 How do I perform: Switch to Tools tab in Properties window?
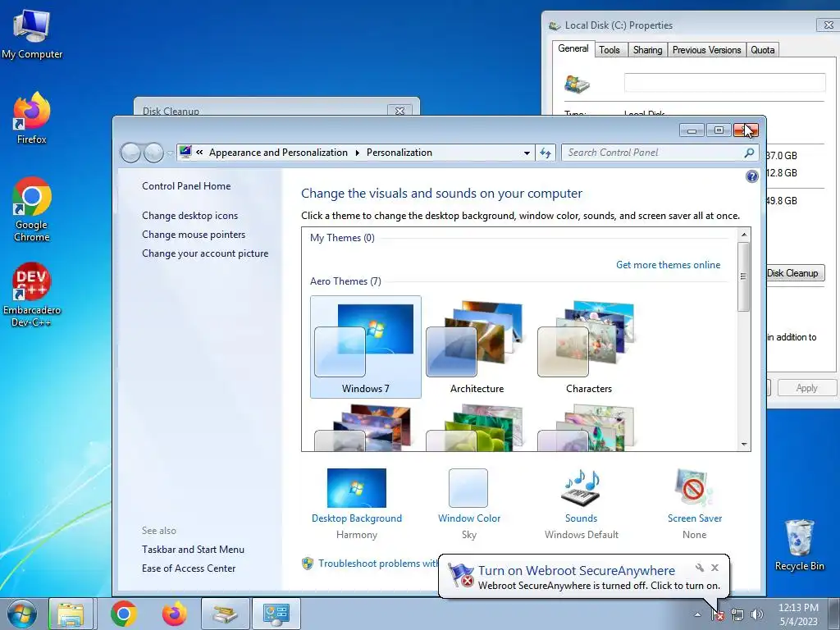pos(609,50)
